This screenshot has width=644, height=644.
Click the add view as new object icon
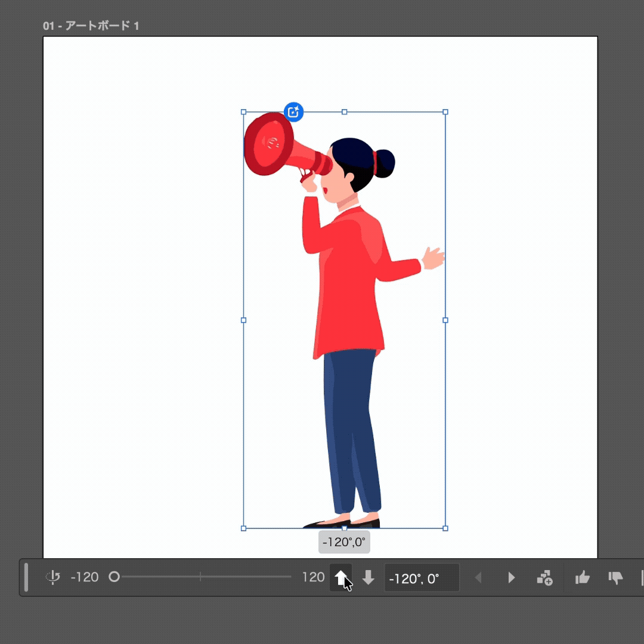coord(544,577)
